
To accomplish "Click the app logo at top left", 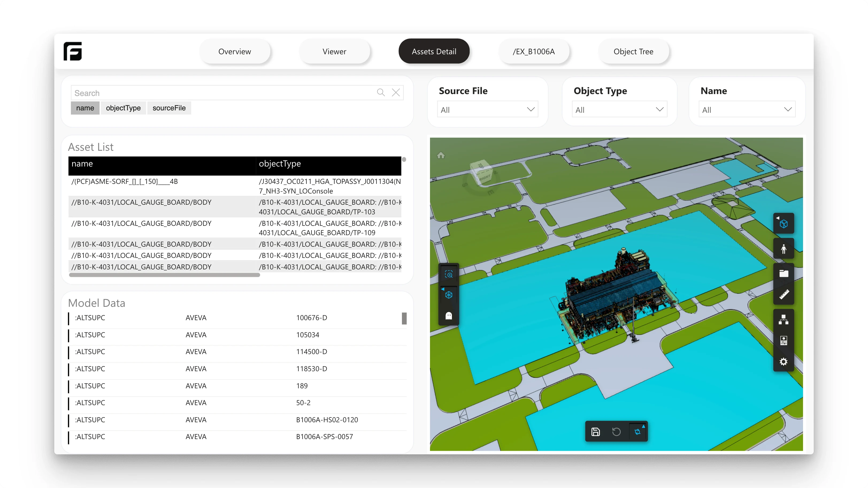I will pos(73,51).
